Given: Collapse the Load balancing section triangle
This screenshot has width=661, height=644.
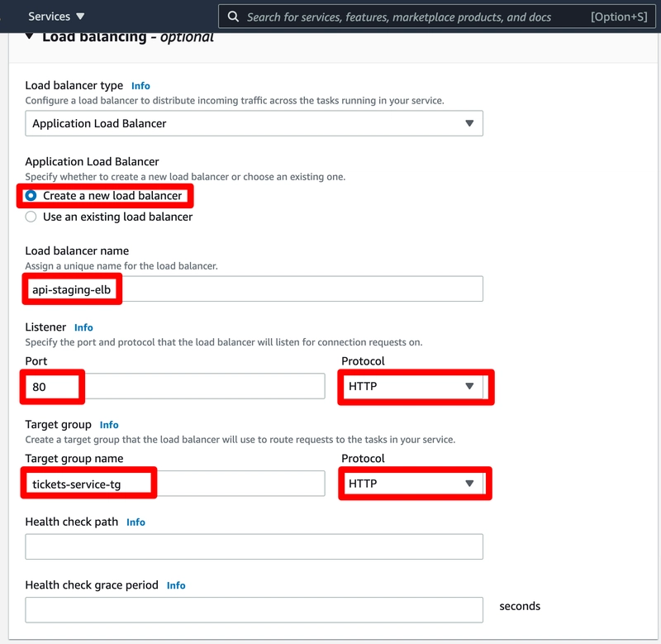Looking at the screenshot, I should point(29,36).
